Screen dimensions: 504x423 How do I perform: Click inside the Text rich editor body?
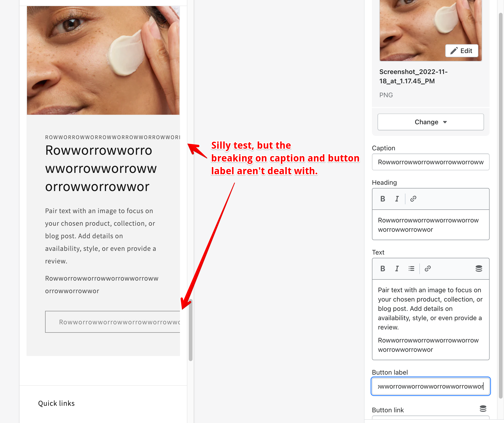click(430, 319)
